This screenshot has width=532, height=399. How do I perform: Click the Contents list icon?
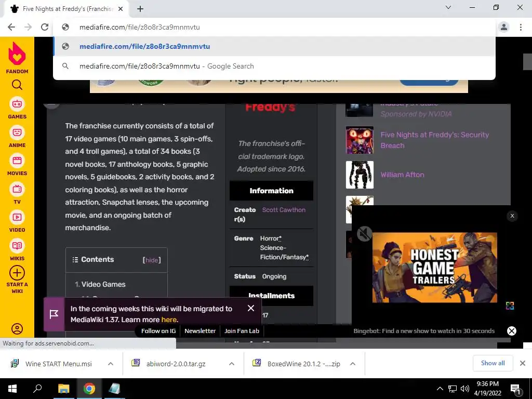pyautogui.click(x=75, y=260)
